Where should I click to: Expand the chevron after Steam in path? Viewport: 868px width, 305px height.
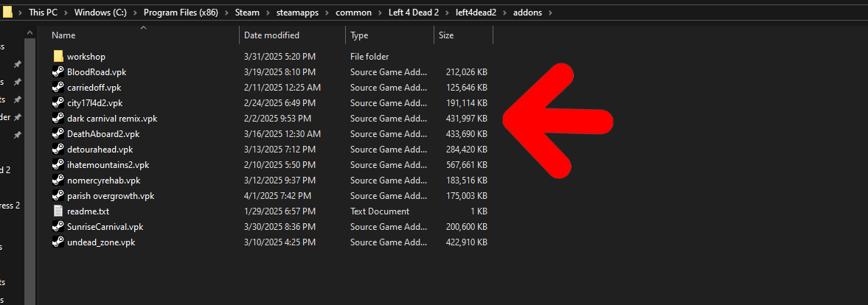268,12
